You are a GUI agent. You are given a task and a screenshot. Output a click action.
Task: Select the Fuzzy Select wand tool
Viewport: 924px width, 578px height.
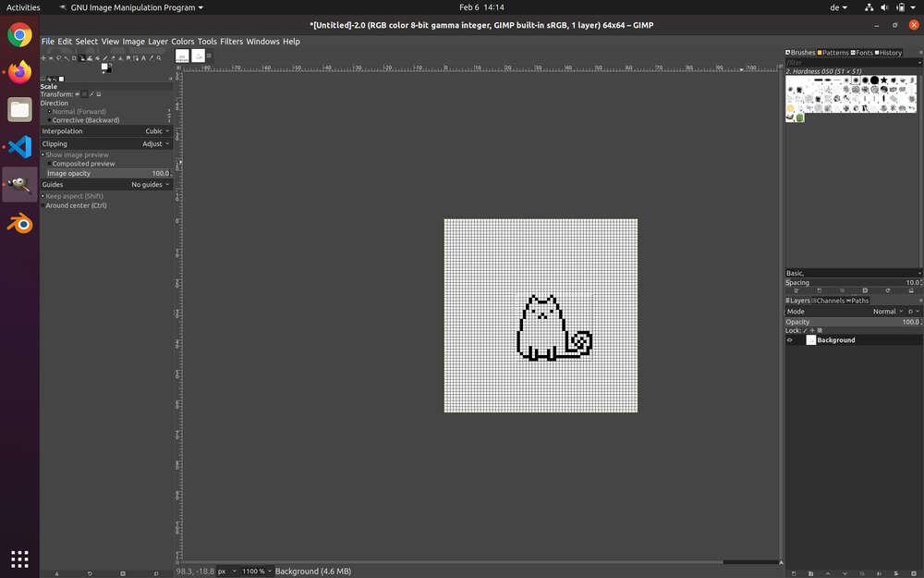click(x=67, y=57)
